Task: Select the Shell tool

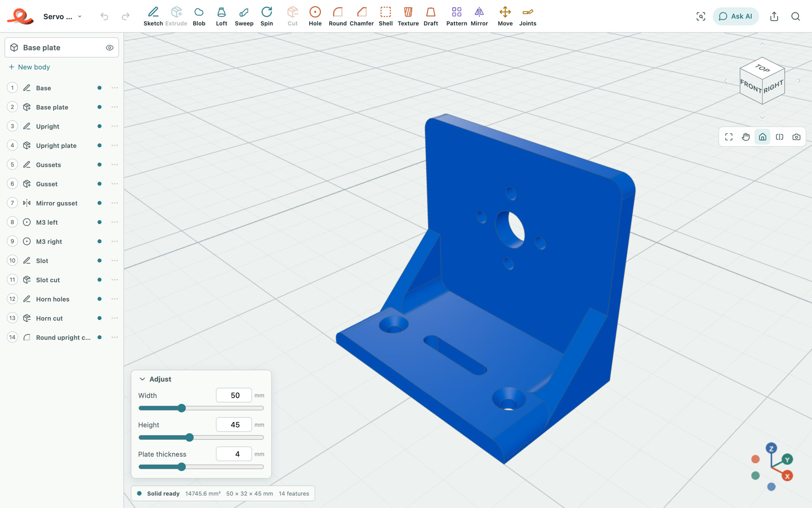Action: [386, 16]
